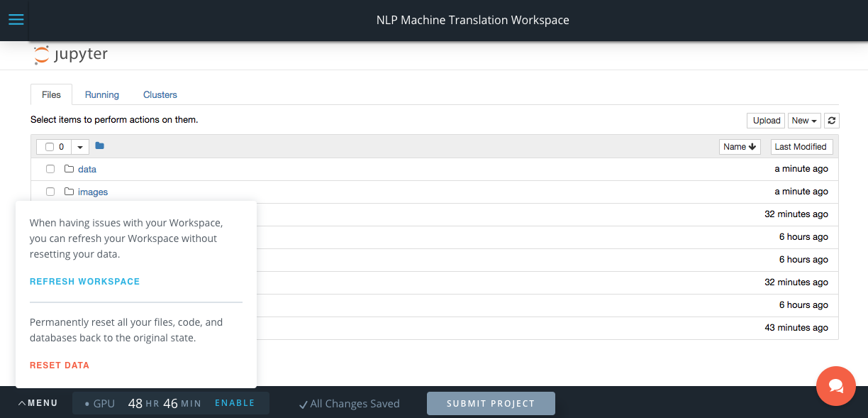The image size is (868, 418).
Task: Click the Refresh Workspace link
Action: coord(85,282)
